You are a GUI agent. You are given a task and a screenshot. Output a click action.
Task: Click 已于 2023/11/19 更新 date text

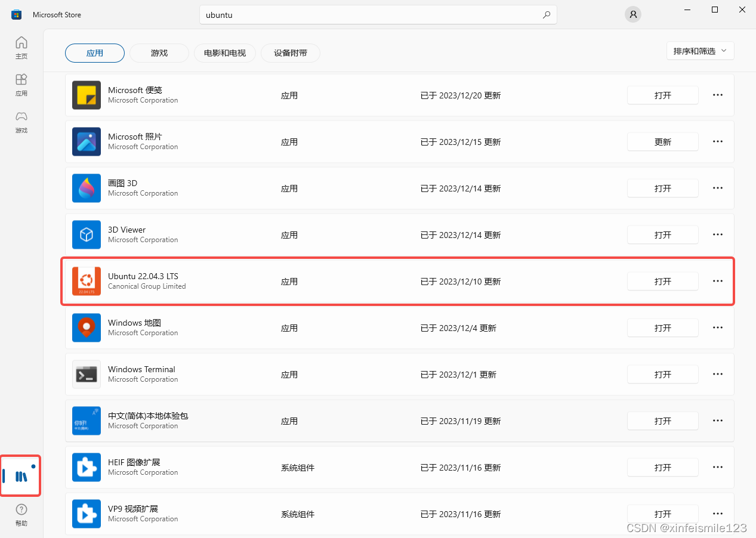pyautogui.click(x=461, y=421)
